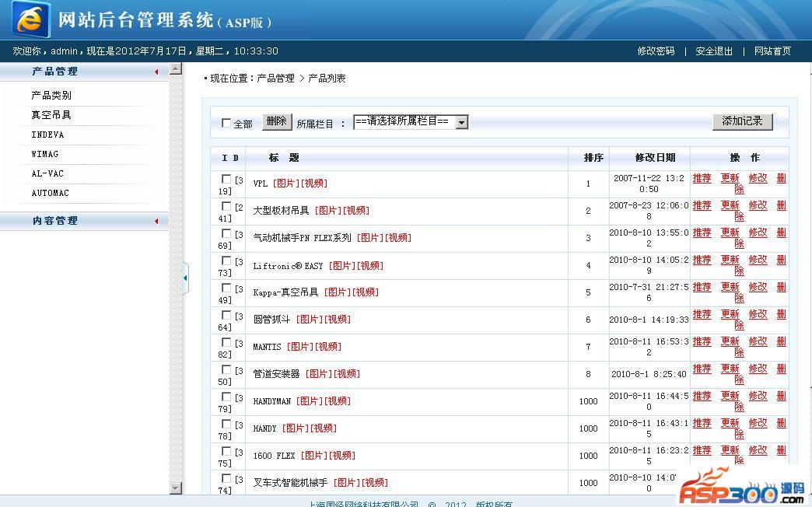The height and width of the screenshot is (507, 812).
Task: Click 更新 for the 圆管抓斗 row
Action: coord(730,314)
